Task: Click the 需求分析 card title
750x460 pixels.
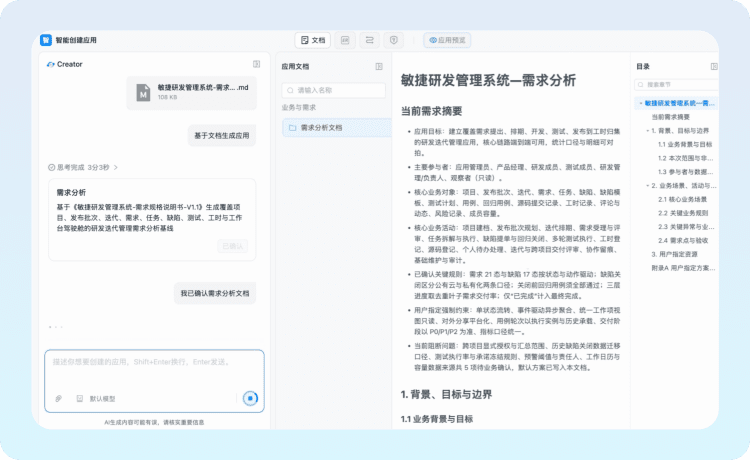Action: tap(71, 192)
